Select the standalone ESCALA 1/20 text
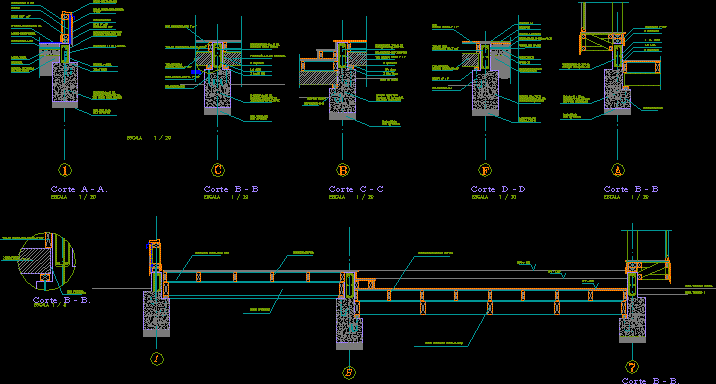 pos(149,138)
